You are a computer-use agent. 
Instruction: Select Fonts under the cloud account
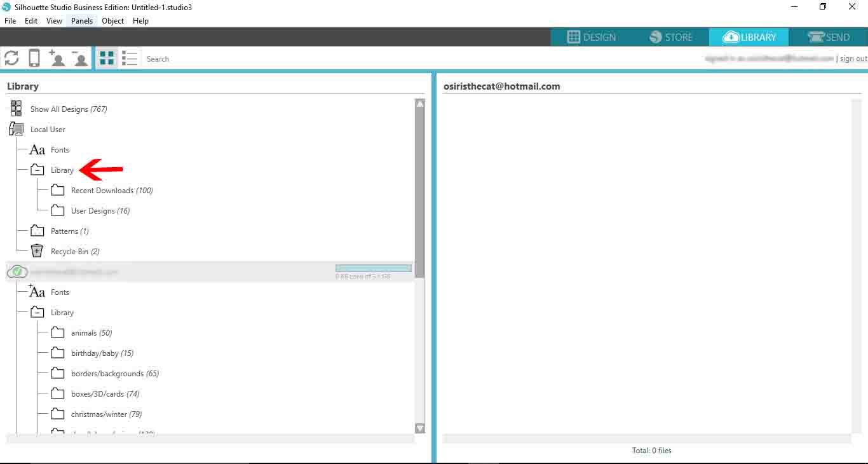pyautogui.click(x=60, y=292)
